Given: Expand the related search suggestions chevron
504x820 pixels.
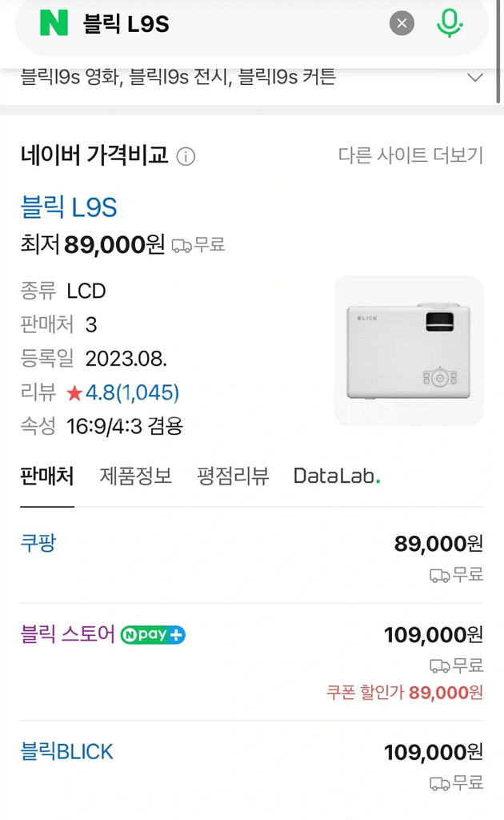Looking at the screenshot, I should [x=475, y=78].
